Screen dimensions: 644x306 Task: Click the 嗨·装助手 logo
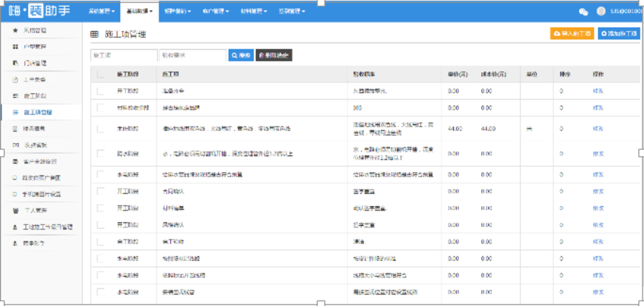(x=40, y=11)
